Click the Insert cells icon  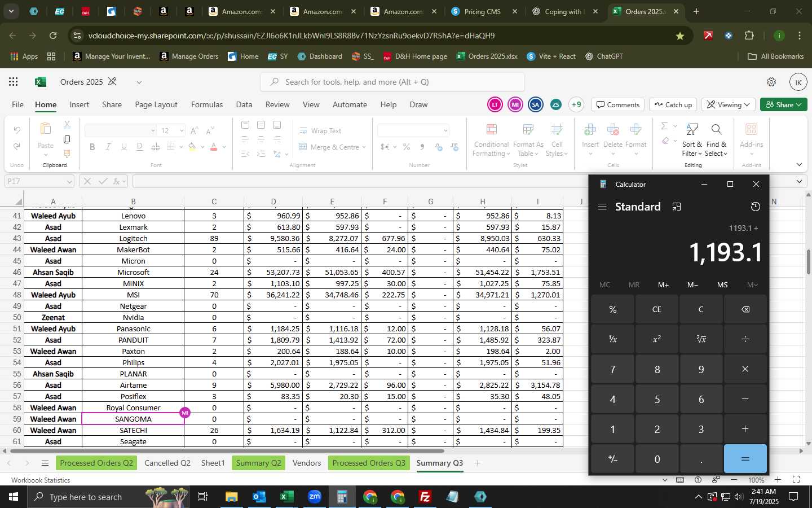pyautogui.click(x=590, y=130)
